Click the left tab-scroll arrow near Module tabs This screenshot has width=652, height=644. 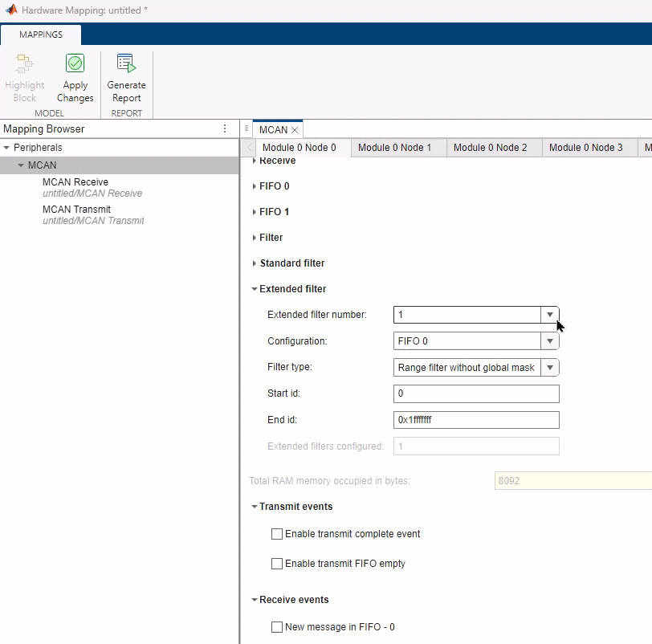(249, 148)
